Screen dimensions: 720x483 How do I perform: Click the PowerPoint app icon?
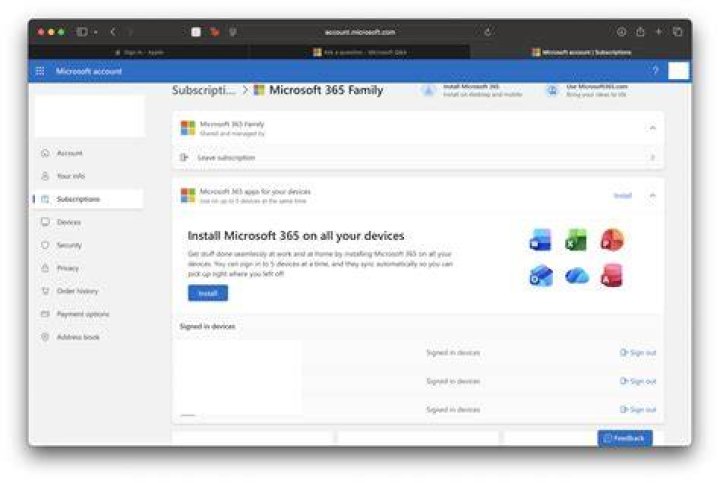[612, 240]
